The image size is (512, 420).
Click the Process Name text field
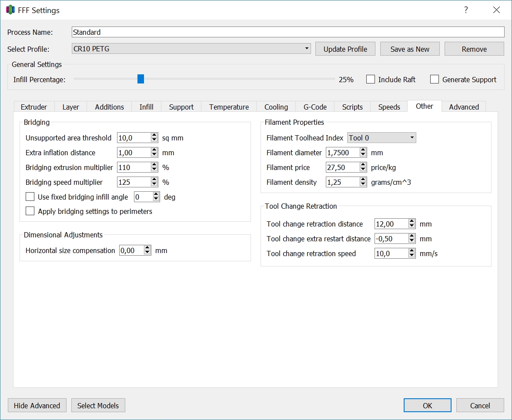coord(288,32)
